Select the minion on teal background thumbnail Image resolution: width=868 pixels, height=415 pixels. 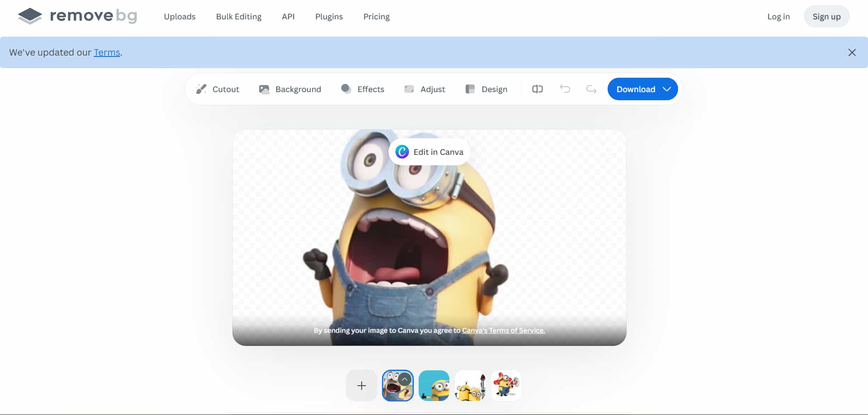coord(434,386)
